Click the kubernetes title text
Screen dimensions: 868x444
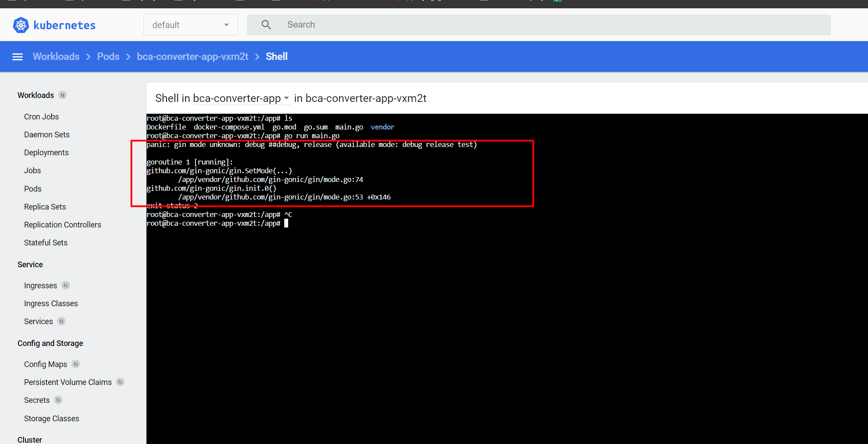[x=65, y=25]
